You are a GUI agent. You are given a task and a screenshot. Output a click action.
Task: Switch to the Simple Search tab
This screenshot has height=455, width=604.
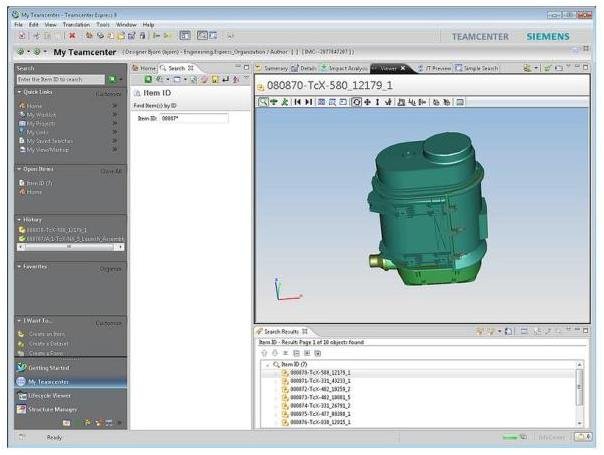(477, 68)
